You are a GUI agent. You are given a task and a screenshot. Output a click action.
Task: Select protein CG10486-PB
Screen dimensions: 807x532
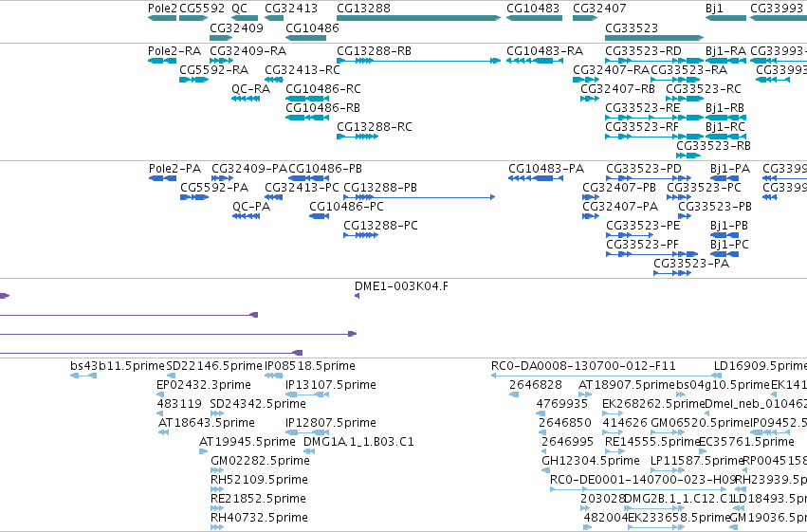[309, 178]
